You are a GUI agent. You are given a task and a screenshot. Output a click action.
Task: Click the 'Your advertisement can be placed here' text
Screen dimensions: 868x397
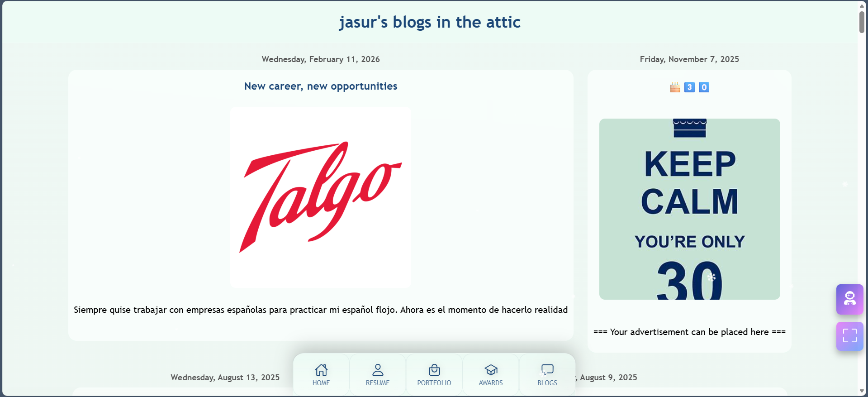point(689,332)
